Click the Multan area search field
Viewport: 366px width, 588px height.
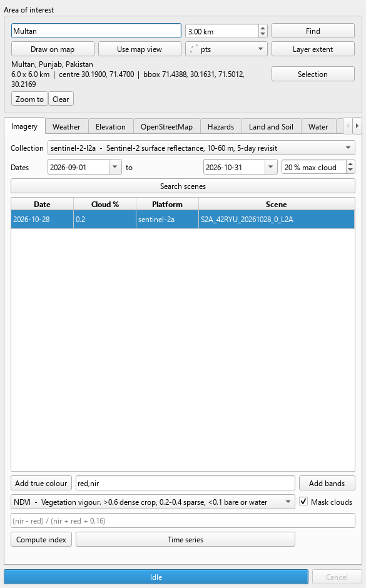coord(96,31)
